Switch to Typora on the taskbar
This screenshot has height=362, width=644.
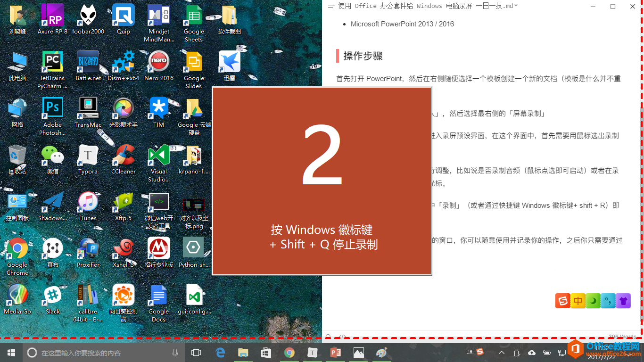pos(312,352)
